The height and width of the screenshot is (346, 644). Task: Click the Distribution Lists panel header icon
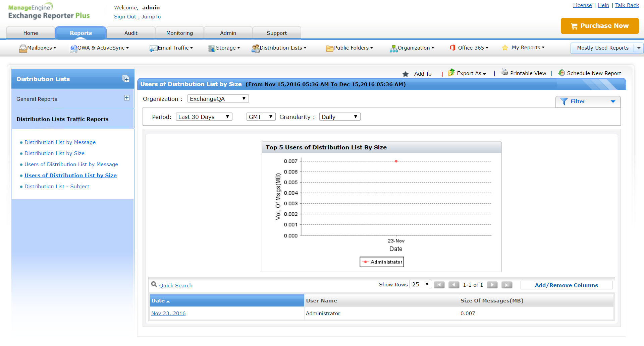point(126,79)
